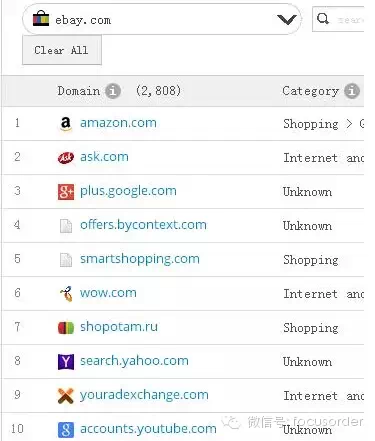Viewport: 375px width, 441px height.
Task: Click the Category column info icon
Action: (x=352, y=91)
